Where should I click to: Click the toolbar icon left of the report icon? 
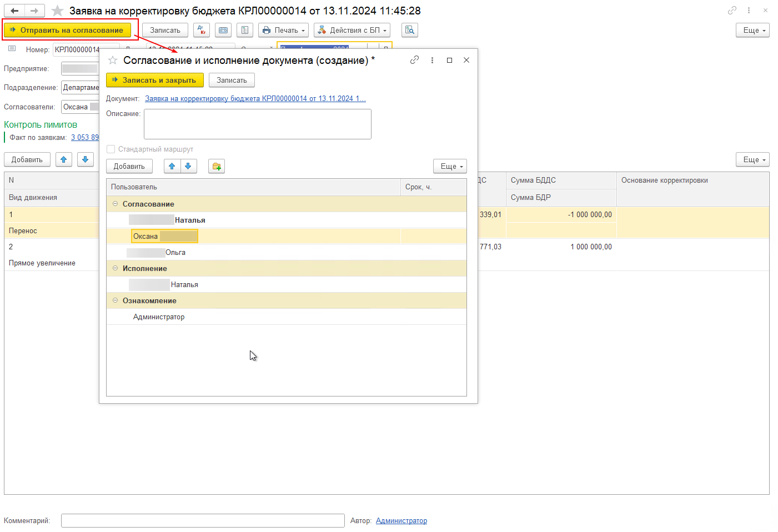pyautogui.click(x=223, y=30)
